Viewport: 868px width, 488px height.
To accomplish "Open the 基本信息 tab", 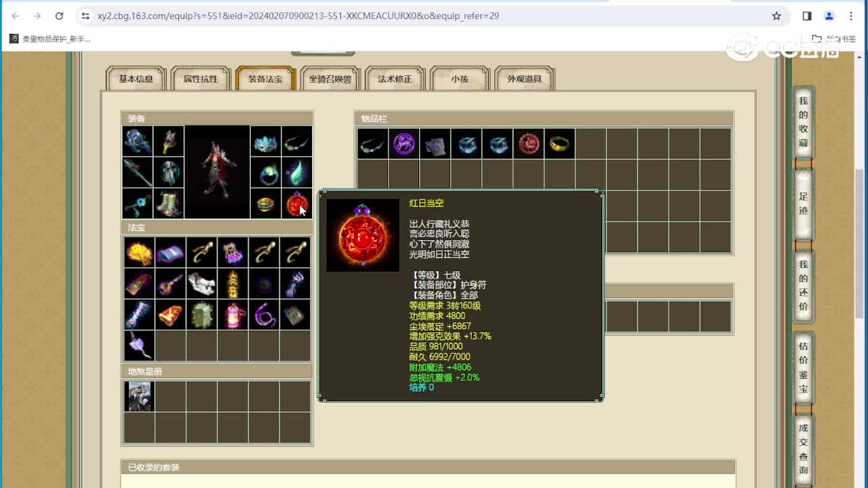I will [136, 79].
